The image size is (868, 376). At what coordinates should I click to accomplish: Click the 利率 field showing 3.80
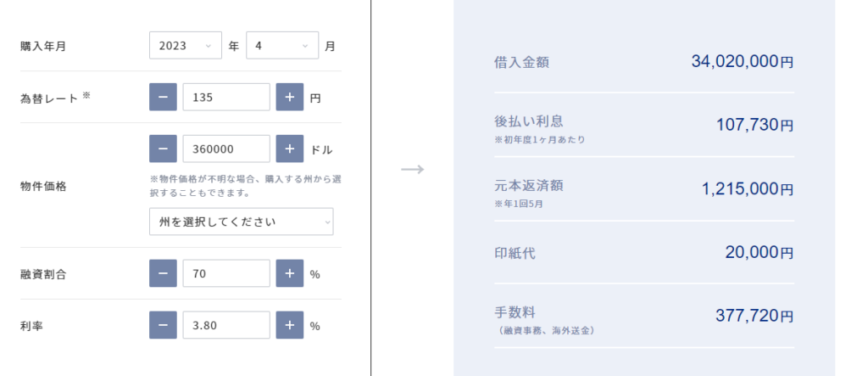[x=225, y=325]
